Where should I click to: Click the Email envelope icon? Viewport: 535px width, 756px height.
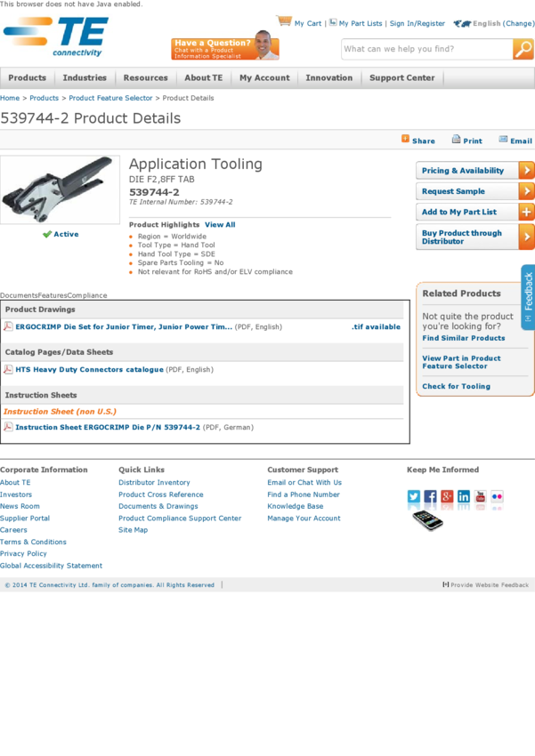tap(503, 140)
